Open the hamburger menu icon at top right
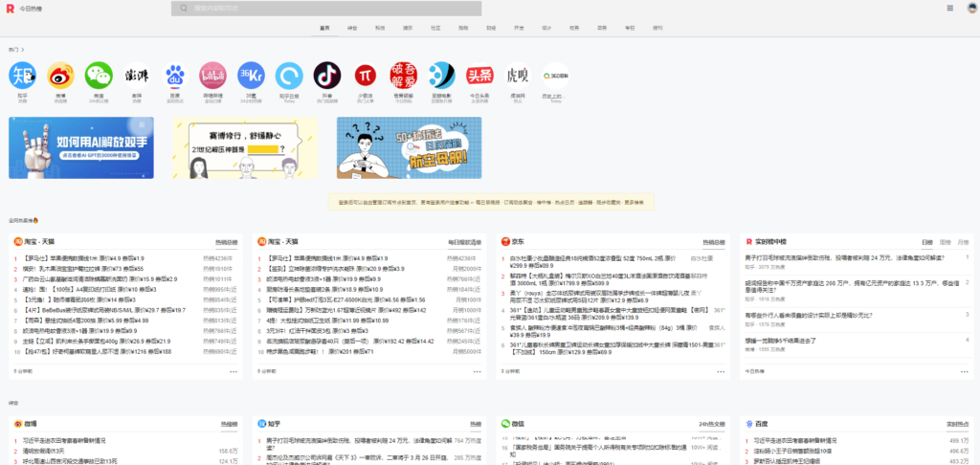Image resolution: width=980 pixels, height=465 pixels. [950, 8]
